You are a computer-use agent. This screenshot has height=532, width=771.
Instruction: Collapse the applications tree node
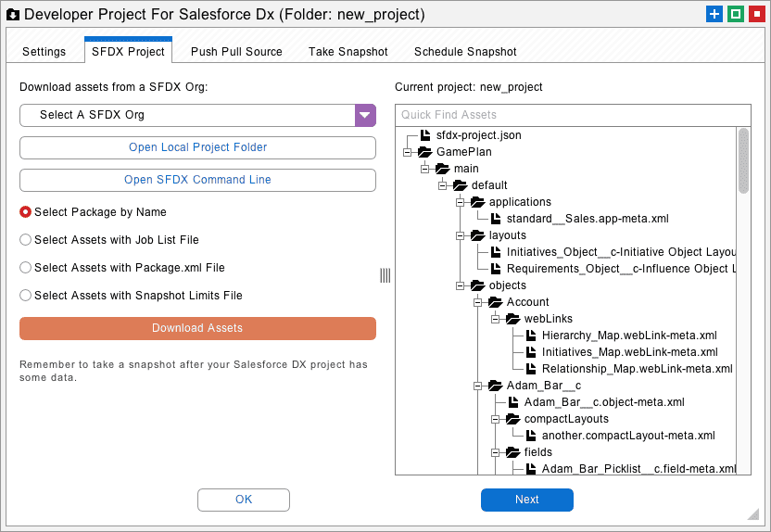coord(461,203)
